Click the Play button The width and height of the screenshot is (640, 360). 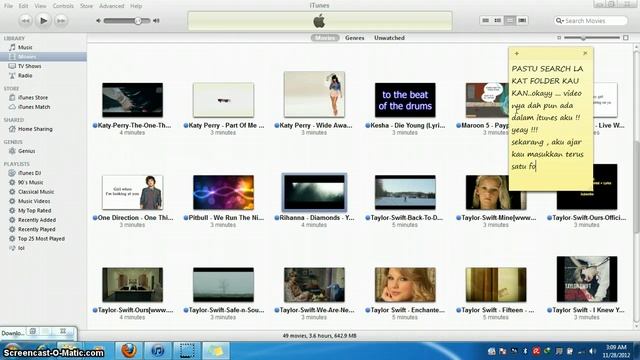tap(43, 20)
